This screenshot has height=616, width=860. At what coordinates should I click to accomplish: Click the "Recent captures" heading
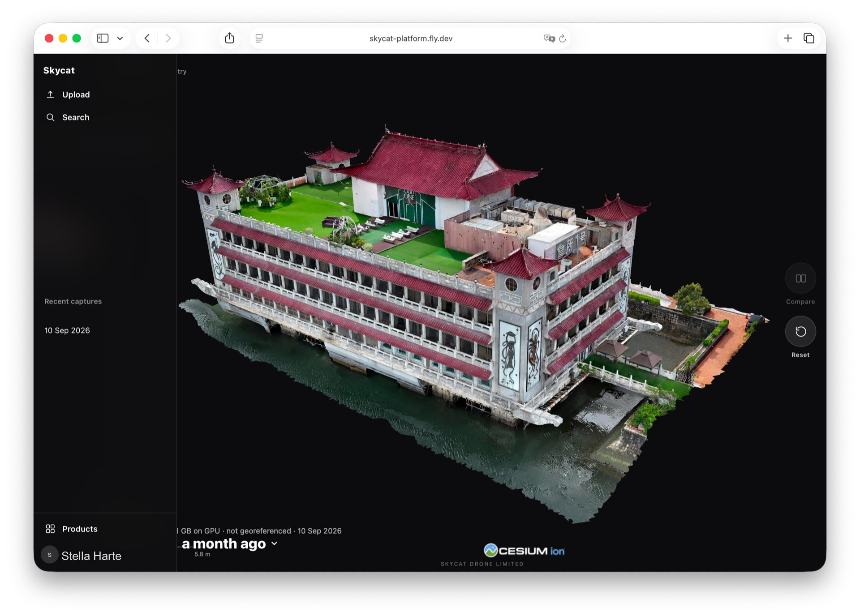[x=73, y=301]
